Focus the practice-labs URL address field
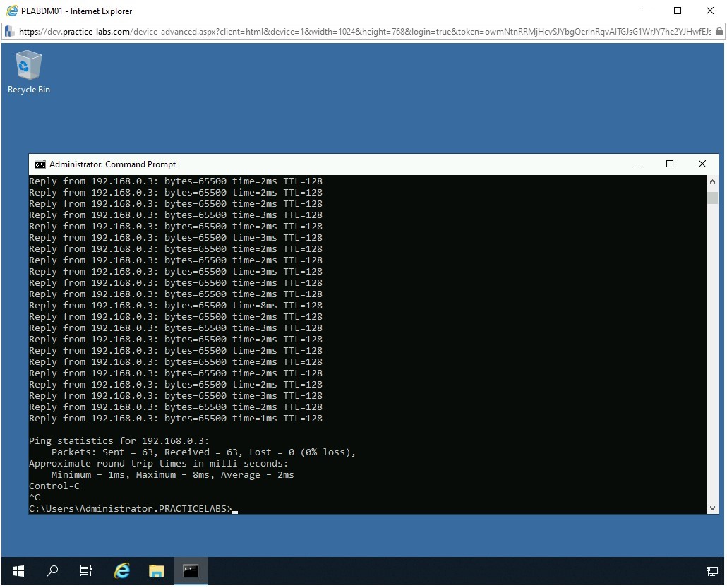 (x=353, y=32)
